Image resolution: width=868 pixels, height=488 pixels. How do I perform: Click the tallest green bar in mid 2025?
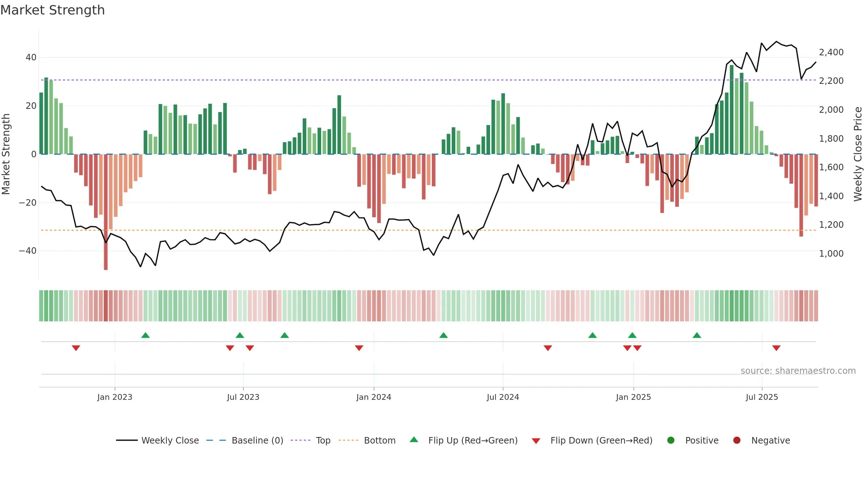coord(732,110)
